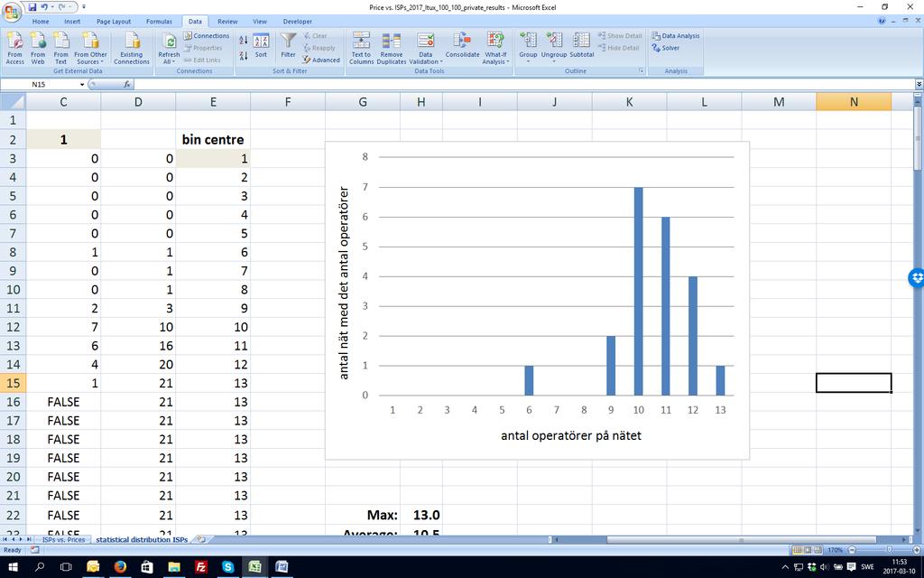Open the Developer ribbon tab
The width and height of the screenshot is (924, 578).
pos(298,22)
